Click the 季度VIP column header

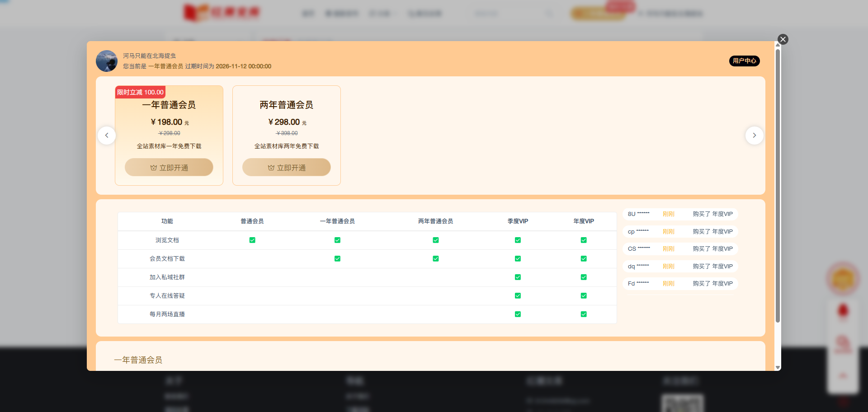518,221
